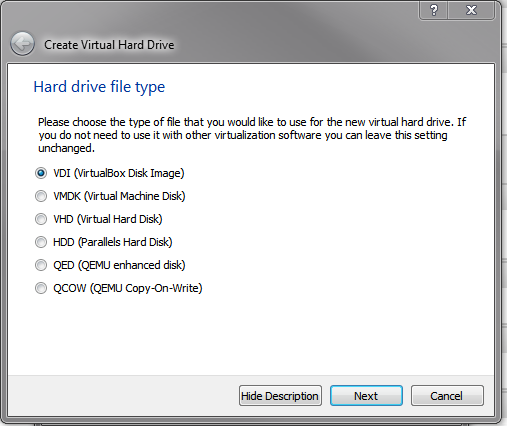Select VHD (Virtual Hard Disk) option
Viewport: 507px width, 426px height.
99,219
